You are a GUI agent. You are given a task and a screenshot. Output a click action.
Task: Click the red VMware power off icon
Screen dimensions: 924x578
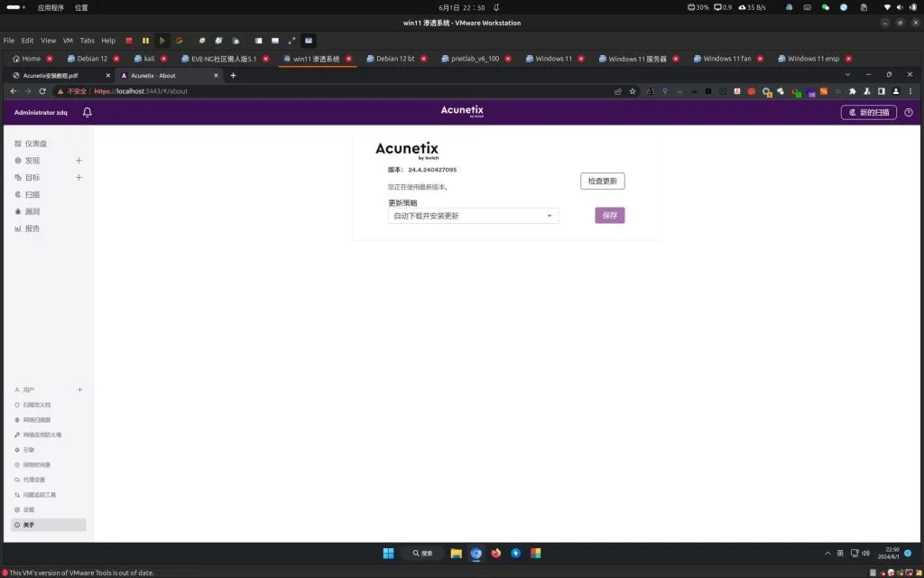point(129,41)
